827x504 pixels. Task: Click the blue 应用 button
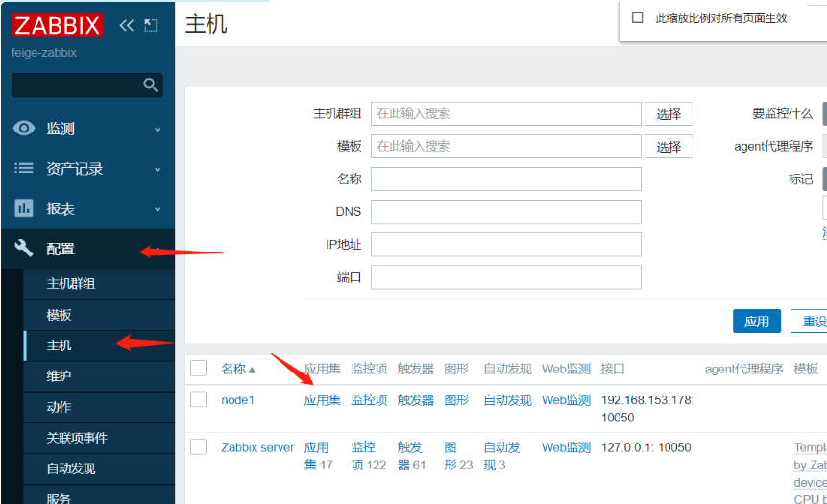756,322
